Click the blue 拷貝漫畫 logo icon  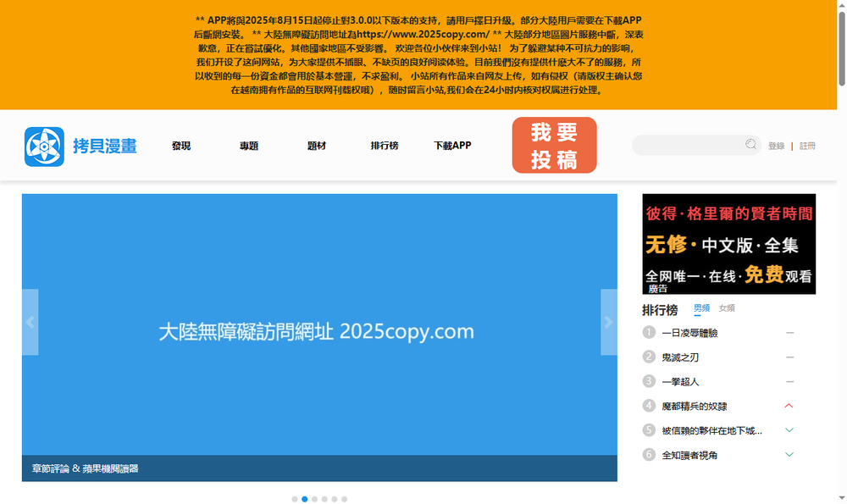[42, 145]
